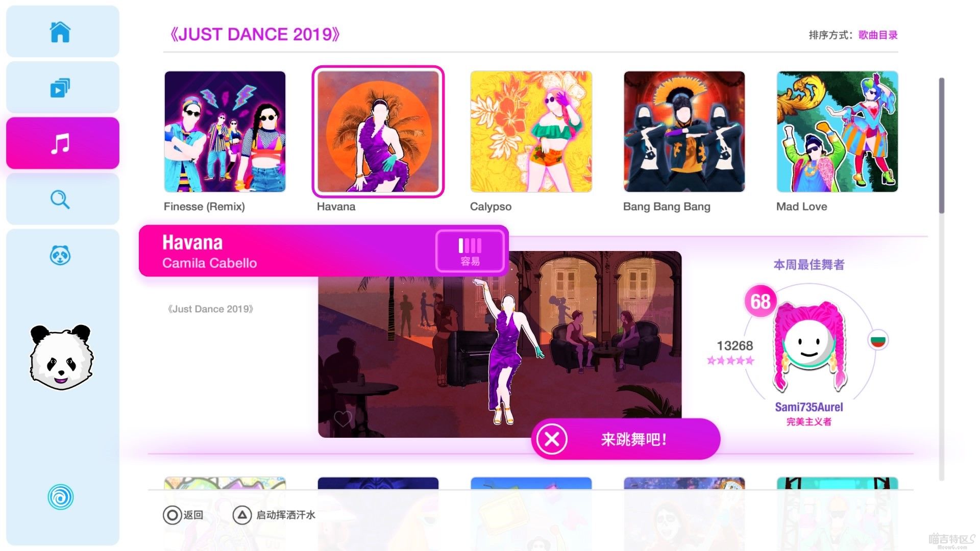Click the circled X on dance button
Image resolution: width=980 pixels, height=551 pixels.
coord(552,439)
